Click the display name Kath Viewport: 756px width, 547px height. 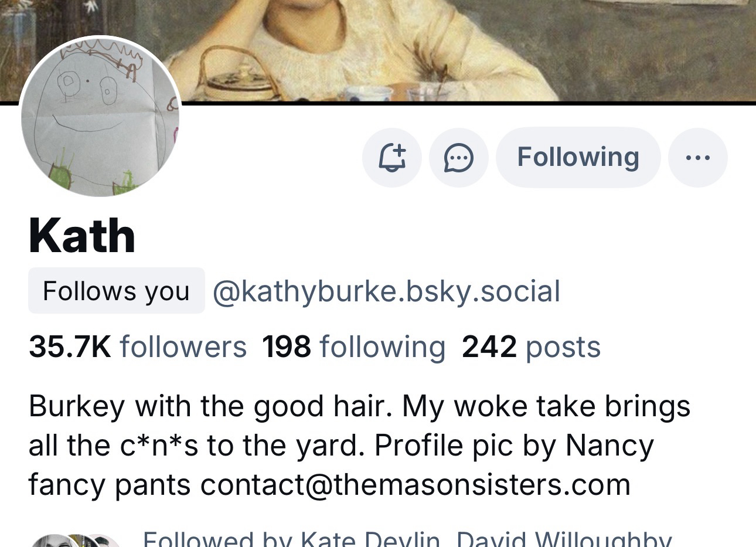[82, 236]
